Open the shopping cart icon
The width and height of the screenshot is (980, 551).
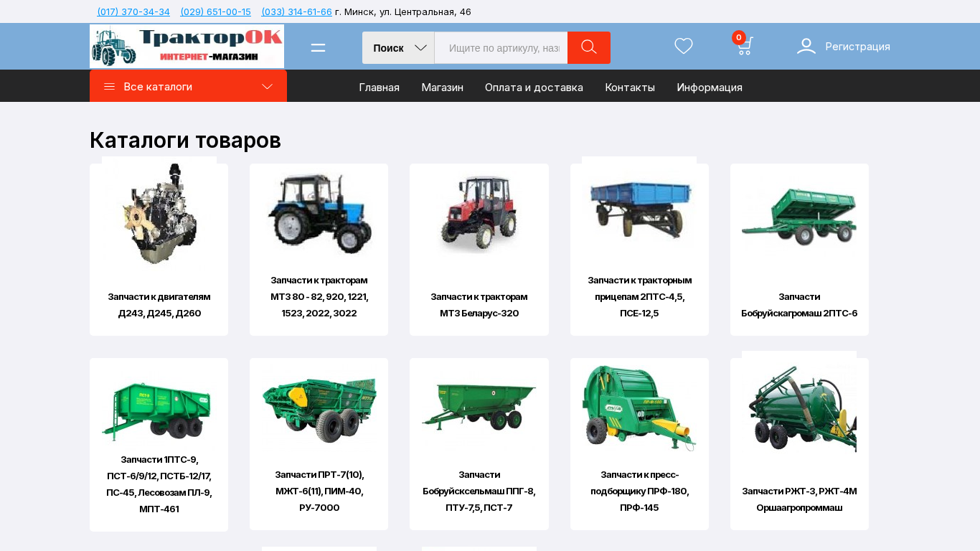744,45
